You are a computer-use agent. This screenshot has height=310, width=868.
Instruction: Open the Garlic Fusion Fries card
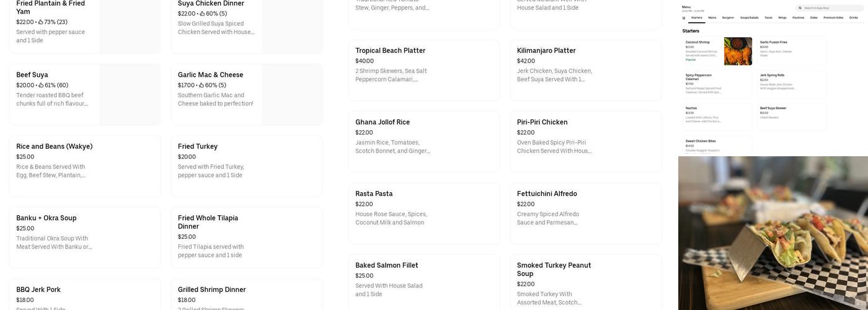(791, 51)
